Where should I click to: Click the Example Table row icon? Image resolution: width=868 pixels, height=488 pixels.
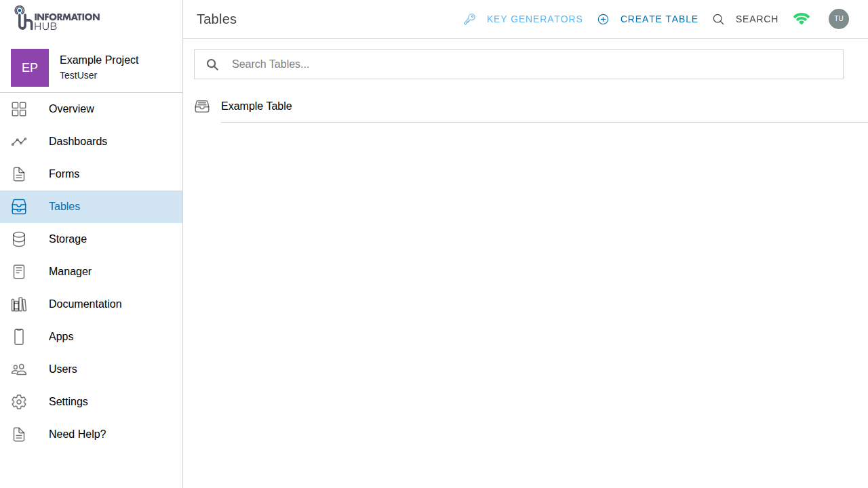(202, 106)
